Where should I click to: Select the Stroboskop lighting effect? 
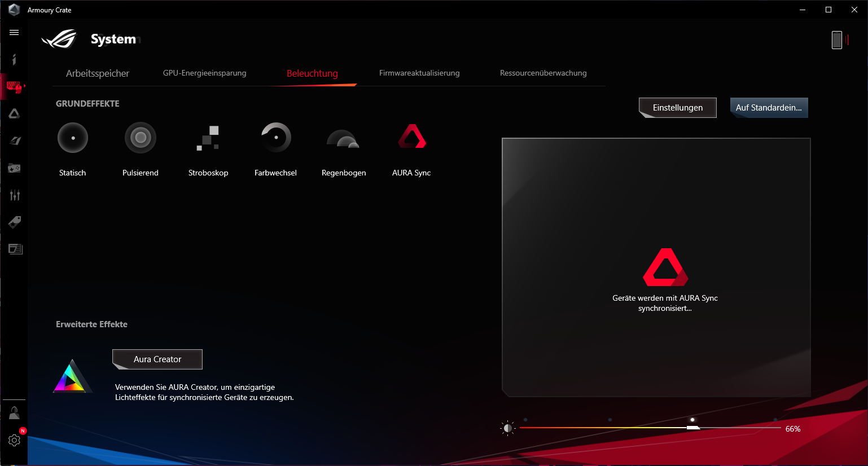208,138
